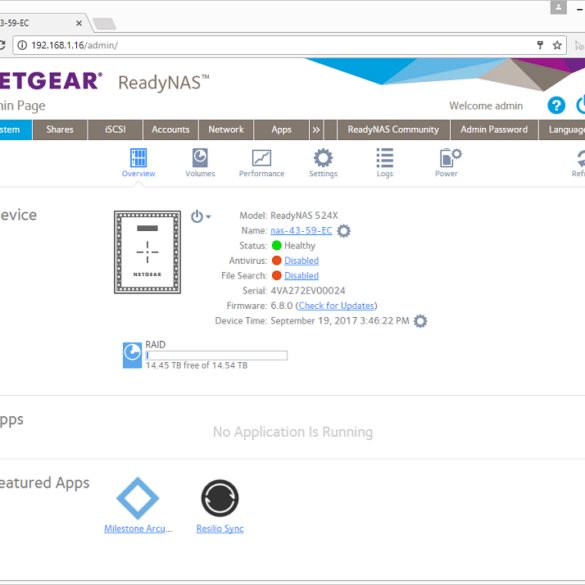Click the gear icon beside device name

click(344, 231)
